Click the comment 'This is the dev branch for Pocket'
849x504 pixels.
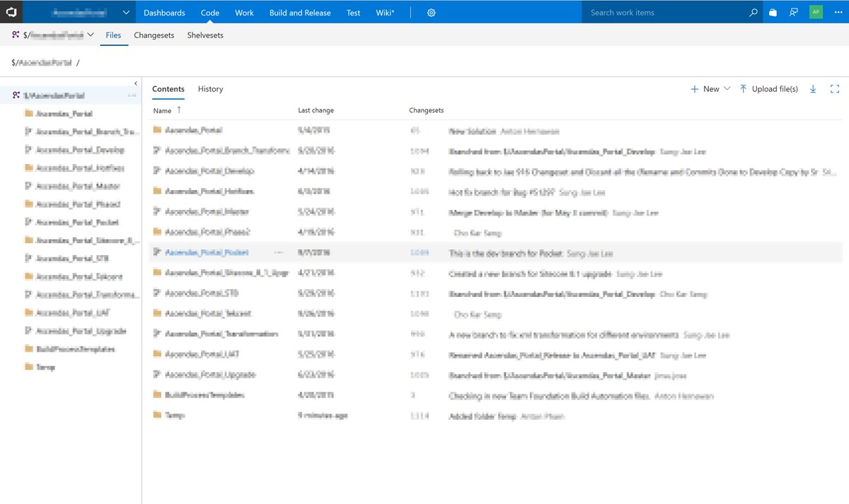(x=506, y=253)
